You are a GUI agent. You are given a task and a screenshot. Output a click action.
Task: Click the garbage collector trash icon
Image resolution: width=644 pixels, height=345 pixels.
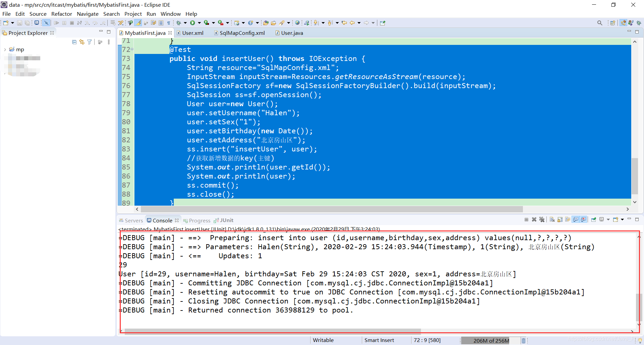[x=523, y=341]
